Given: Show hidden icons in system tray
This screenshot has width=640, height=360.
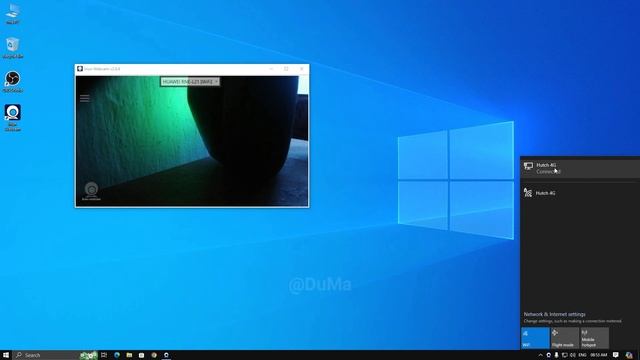Looking at the screenshot, I should (540, 356).
